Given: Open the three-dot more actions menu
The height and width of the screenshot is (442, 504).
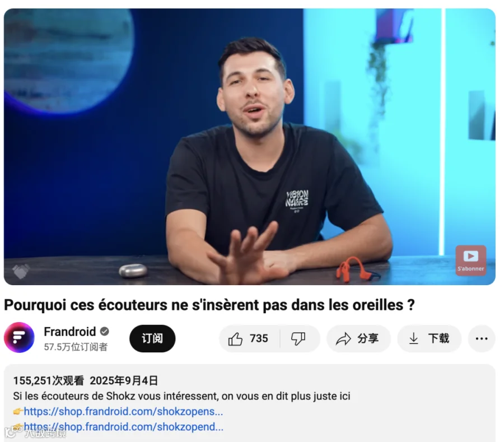Looking at the screenshot, I should click(482, 338).
